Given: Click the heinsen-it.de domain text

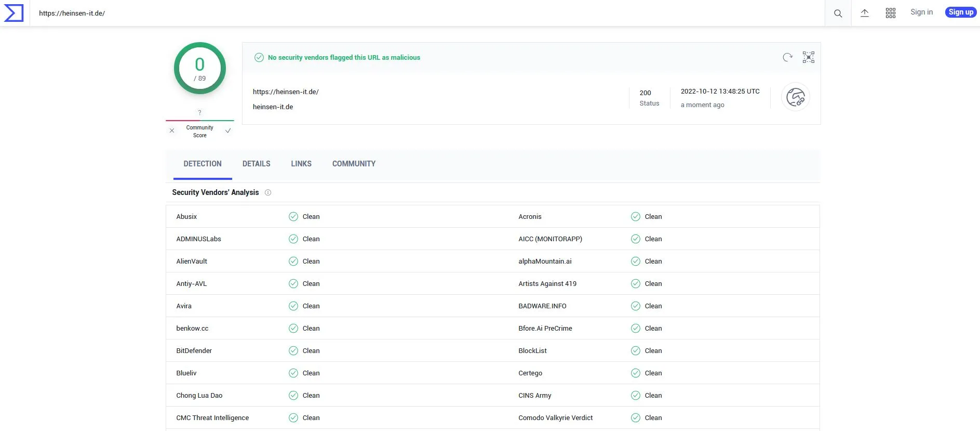Looking at the screenshot, I should tap(273, 107).
